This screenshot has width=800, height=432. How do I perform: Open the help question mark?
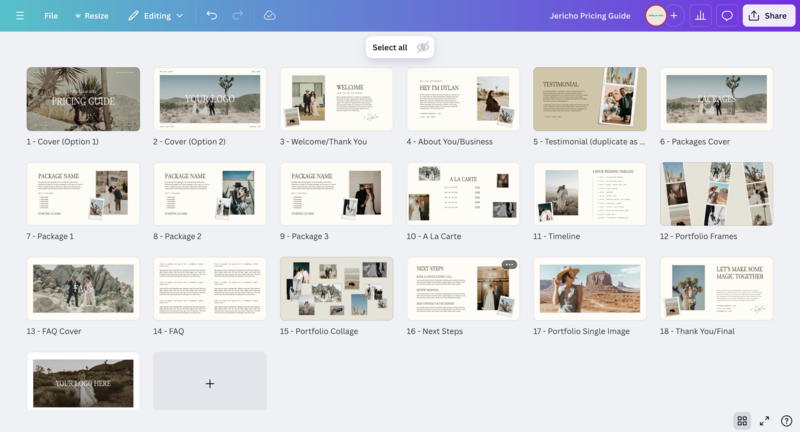pyautogui.click(x=787, y=421)
